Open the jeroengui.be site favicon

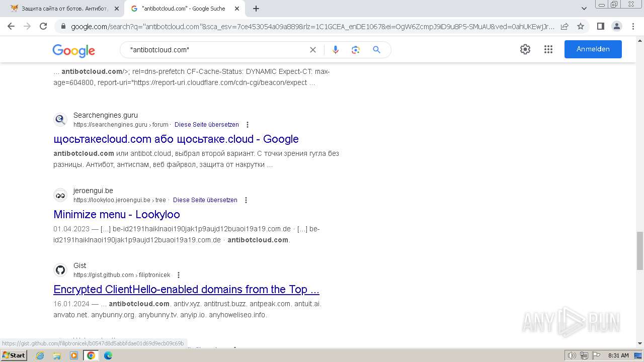(x=60, y=195)
